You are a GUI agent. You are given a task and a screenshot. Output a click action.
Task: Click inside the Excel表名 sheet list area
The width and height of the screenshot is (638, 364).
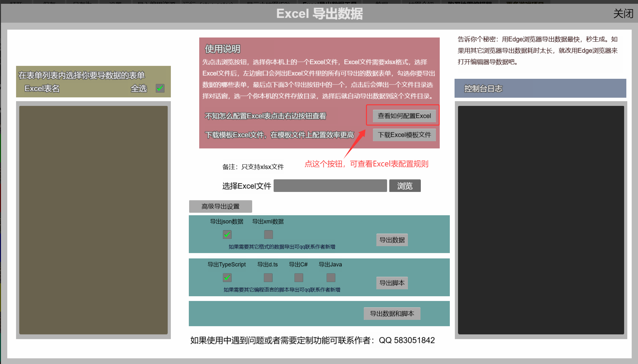(93, 220)
